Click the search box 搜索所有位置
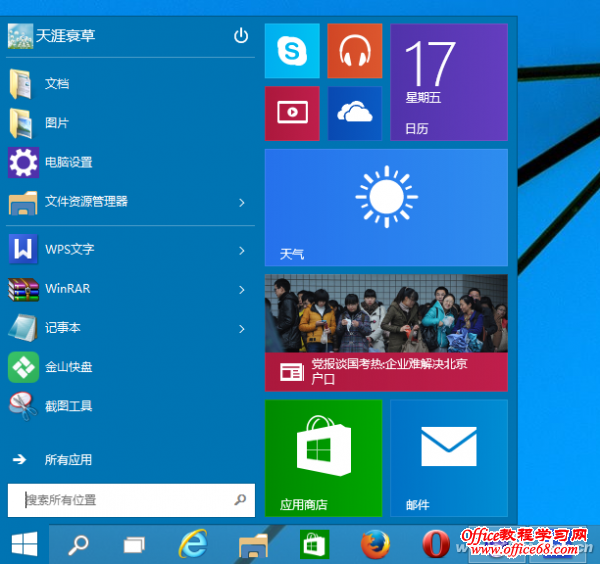Image resolution: width=600 pixels, height=564 pixels. (x=131, y=500)
